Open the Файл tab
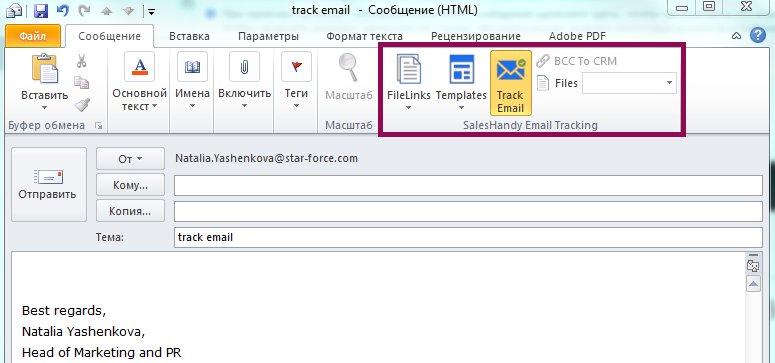775x363 pixels. click(33, 36)
